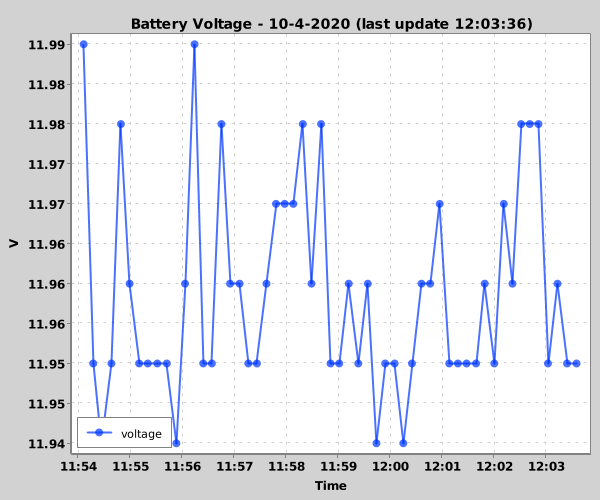Screen dimensions: 600x500
Task: Select the 12:01 time axis label
Action: pyautogui.click(x=441, y=466)
